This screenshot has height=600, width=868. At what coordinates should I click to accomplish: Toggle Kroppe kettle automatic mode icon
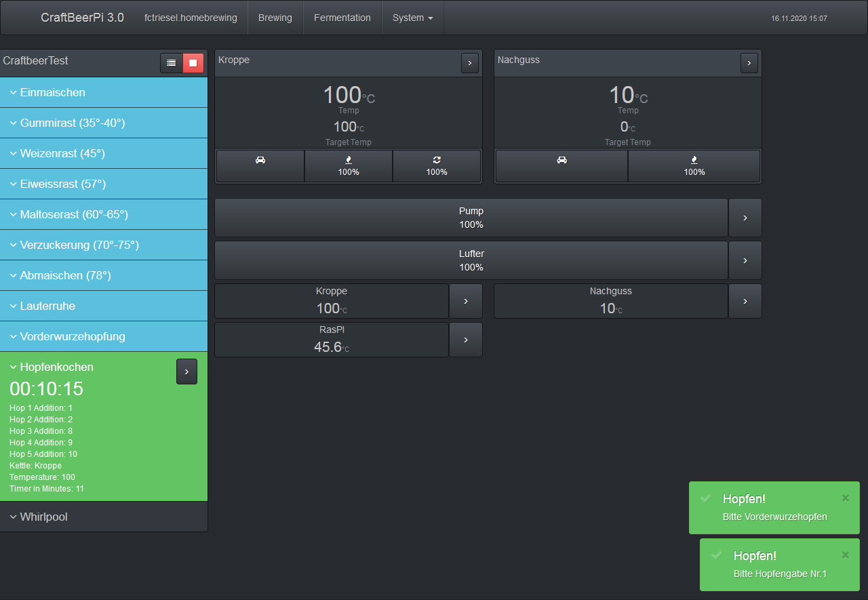pyautogui.click(x=260, y=166)
